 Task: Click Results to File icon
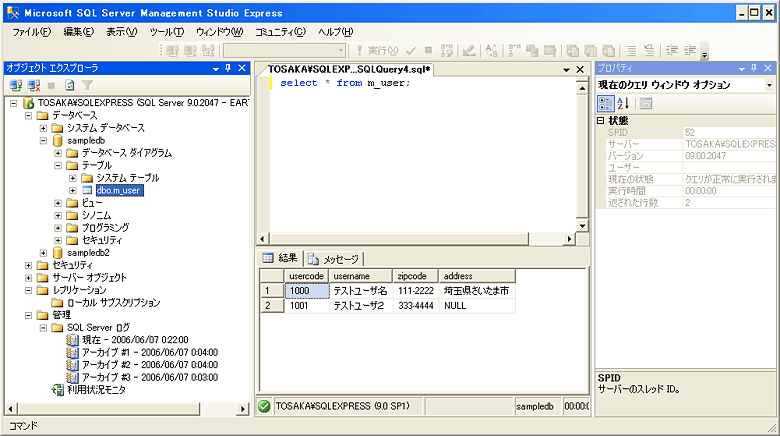pos(608,50)
